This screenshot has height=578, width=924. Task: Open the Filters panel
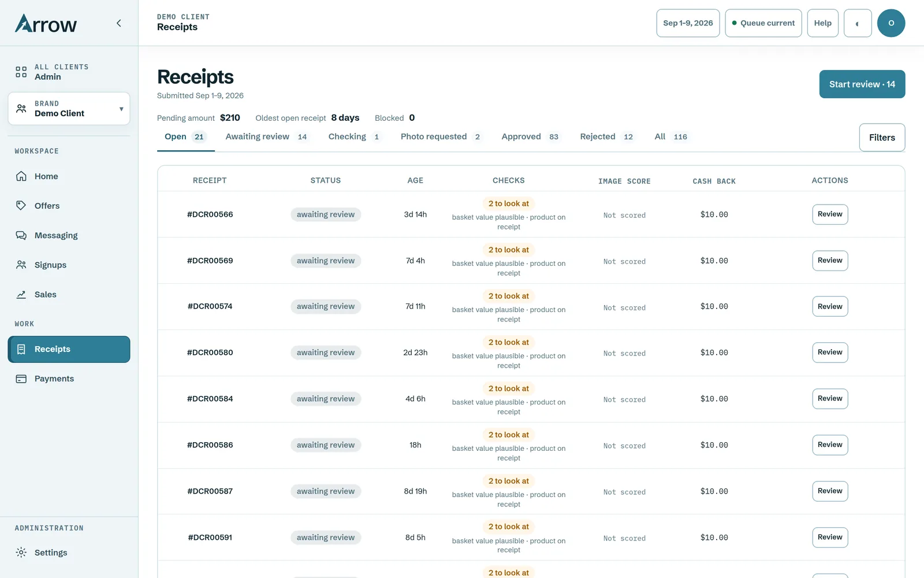point(882,138)
